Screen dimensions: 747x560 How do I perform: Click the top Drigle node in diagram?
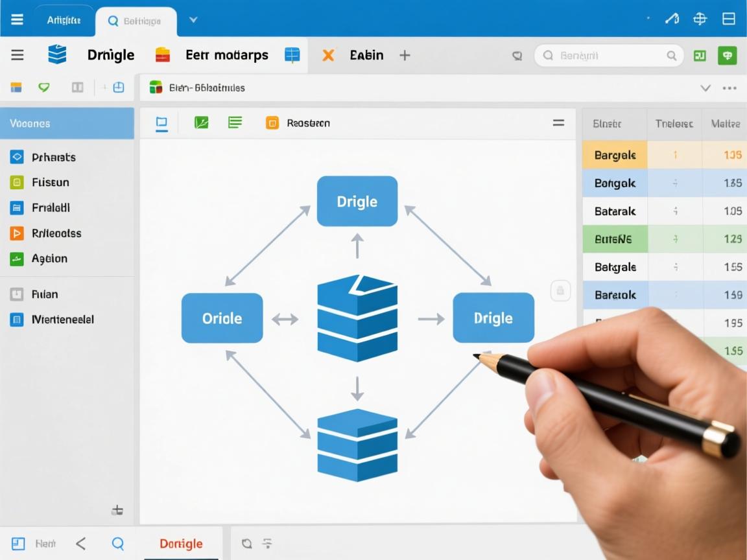click(x=357, y=202)
